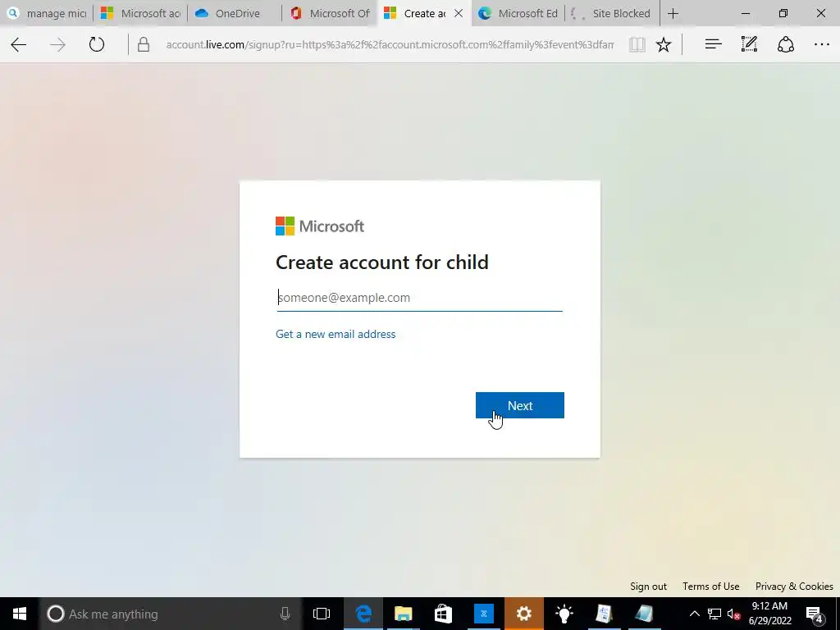Click the taskbar clock showing 9:12 AM
Screen dimensions: 840x630
(x=769, y=614)
